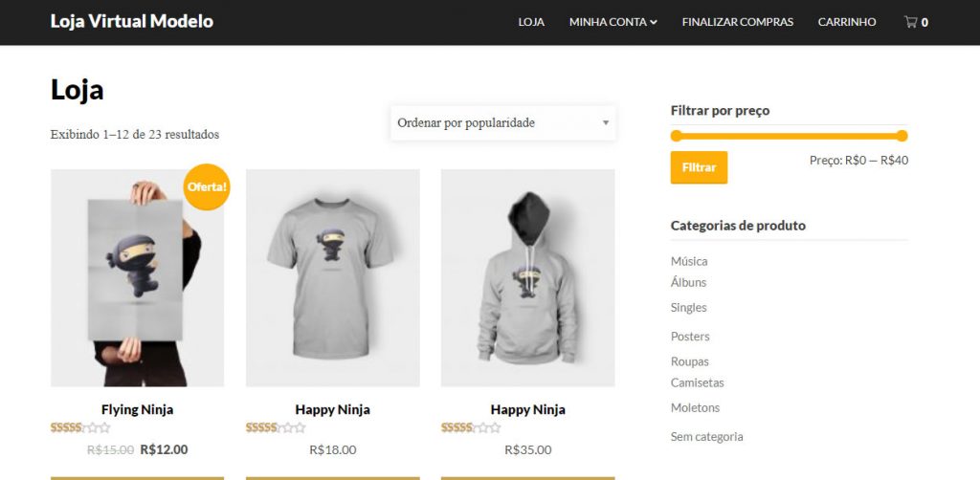The width and height of the screenshot is (980, 480).
Task: Go to Loja in navigation menu
Action: pyautogui.click(x=531, y=22)
